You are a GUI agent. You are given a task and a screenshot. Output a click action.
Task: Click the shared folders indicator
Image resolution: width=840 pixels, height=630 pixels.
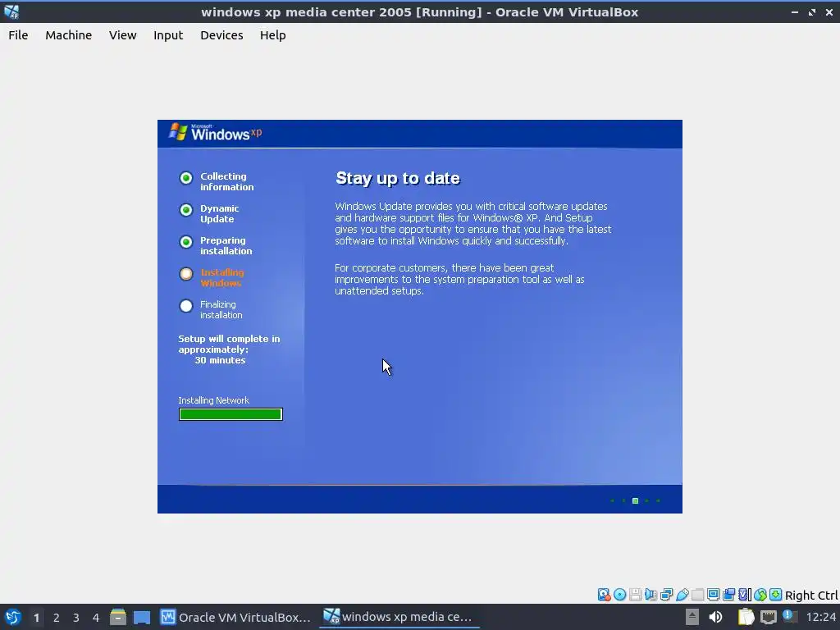[697, 595]
